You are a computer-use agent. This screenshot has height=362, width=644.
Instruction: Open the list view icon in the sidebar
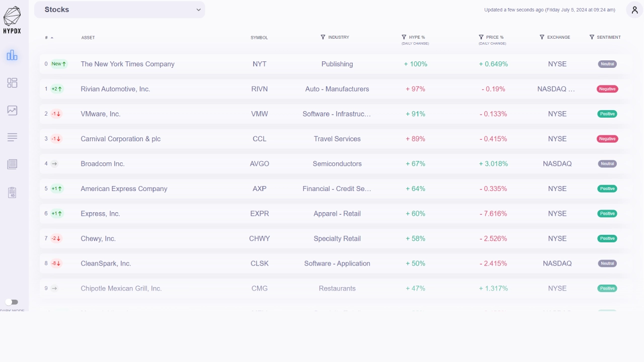(x=12, y=137)
